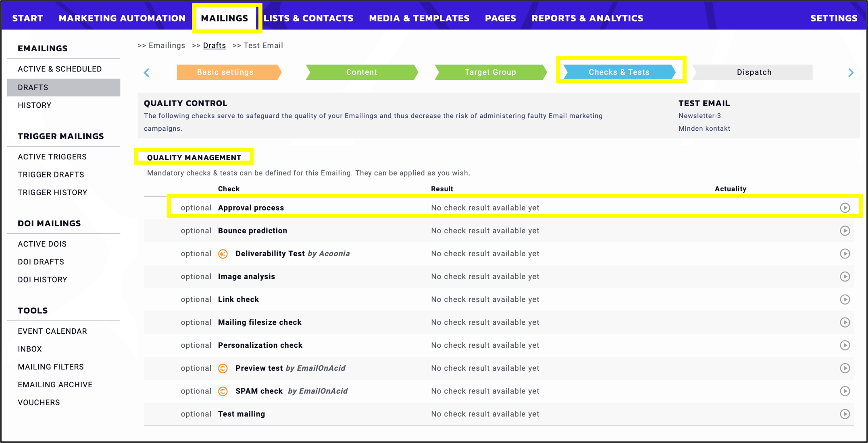868x443 pixels.
Task: Open the PAGES menu
Action: tap(500, 18)
